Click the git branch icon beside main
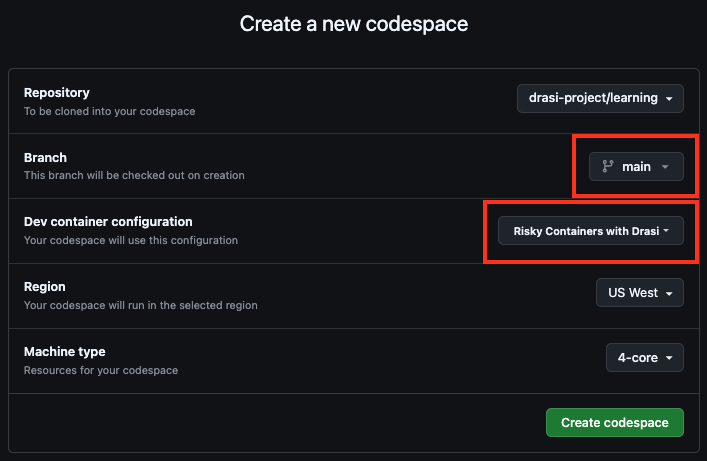 tap(606, 167)
